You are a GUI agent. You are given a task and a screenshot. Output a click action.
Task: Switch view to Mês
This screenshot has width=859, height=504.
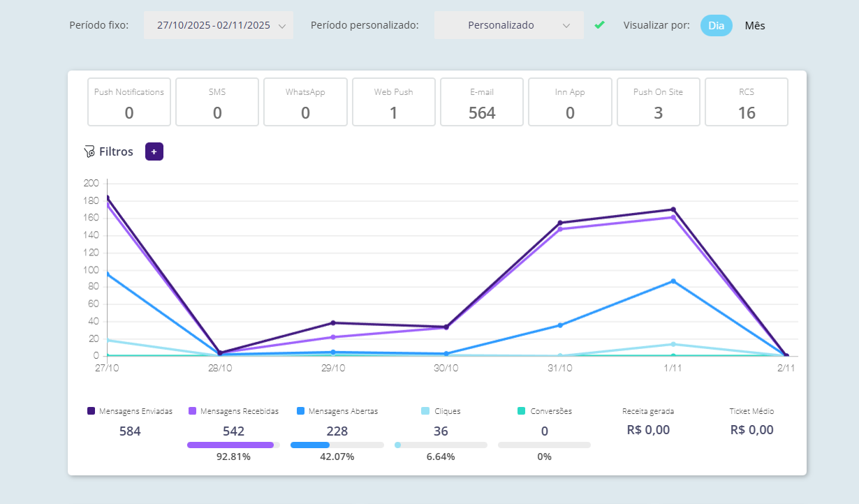pos(754,25)
